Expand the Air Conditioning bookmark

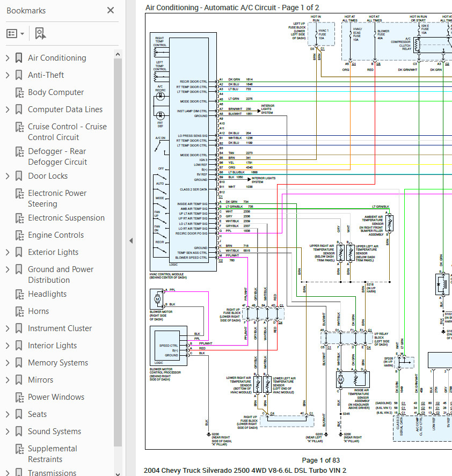click(7, 57)
